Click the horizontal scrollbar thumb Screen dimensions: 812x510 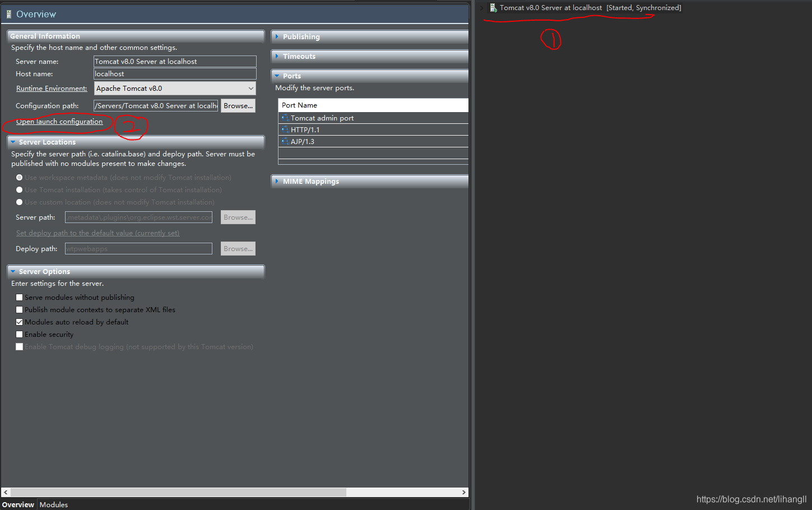pos(178,492)
